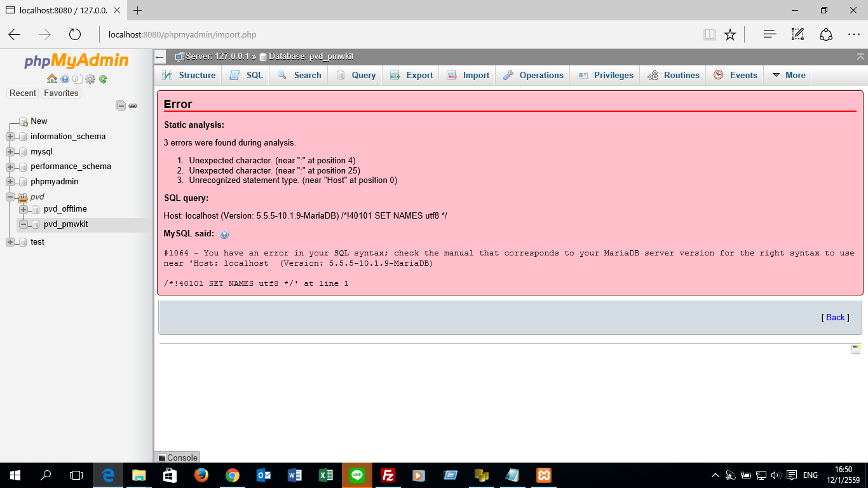
Task: Open FileZilla from taskbar
Action: [x=388, y=475]
